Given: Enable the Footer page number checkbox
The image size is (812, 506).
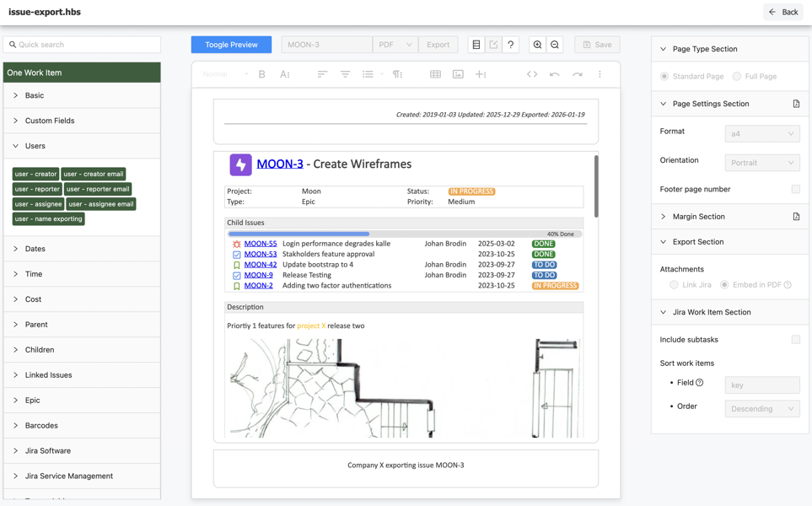Looking at the screenshot, I should (x=796, y=189).
